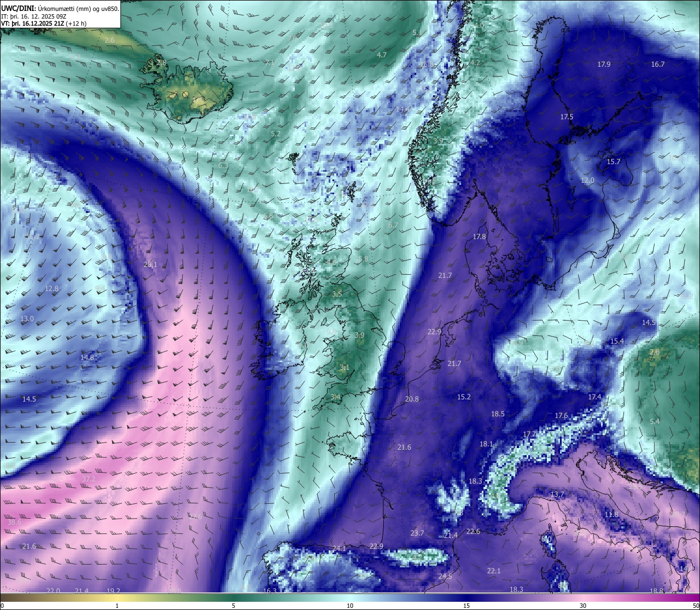Click the 6.3 value on the map
700x610 pixels.
pos(223,165)
